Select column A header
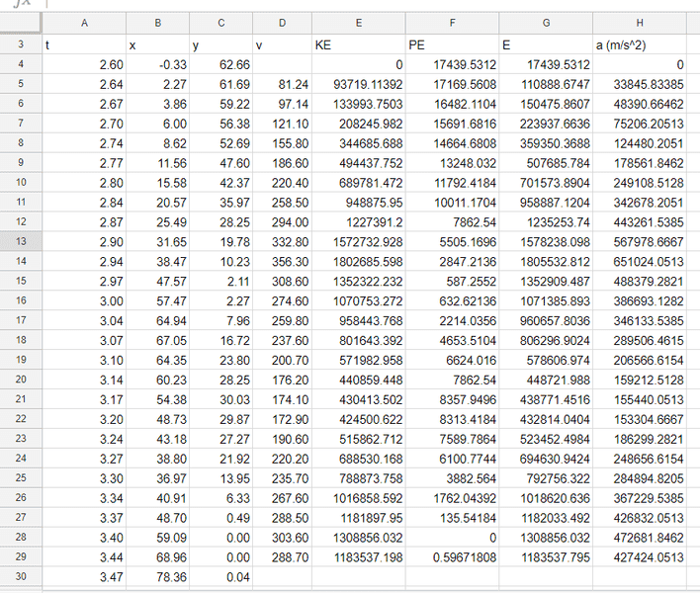Viewport: 700px width, 593px height. (x=83, y=24)
